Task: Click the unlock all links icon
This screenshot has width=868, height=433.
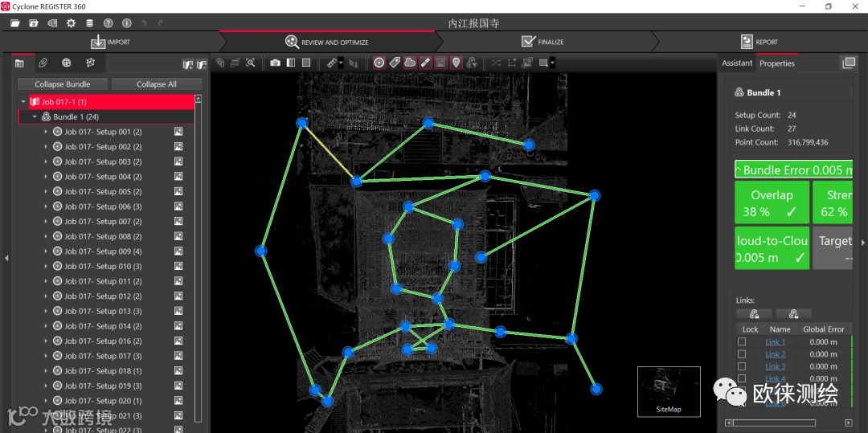Action: point(793,314)
